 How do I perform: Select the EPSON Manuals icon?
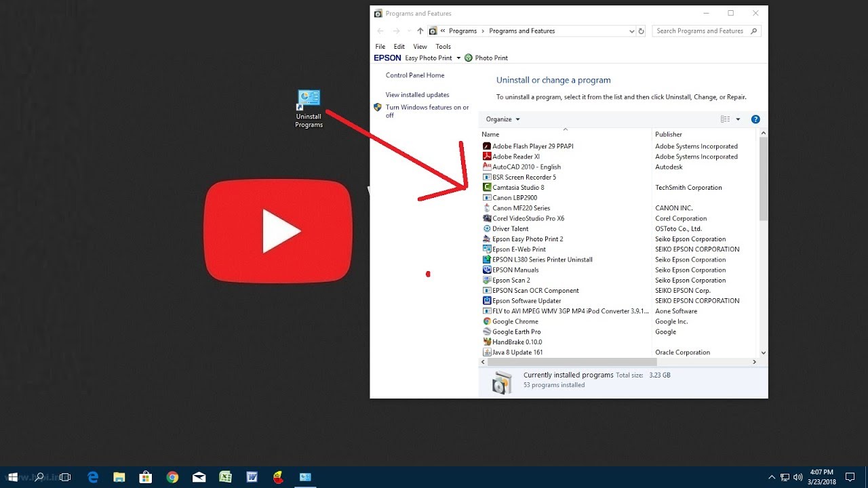pos(486,270)
